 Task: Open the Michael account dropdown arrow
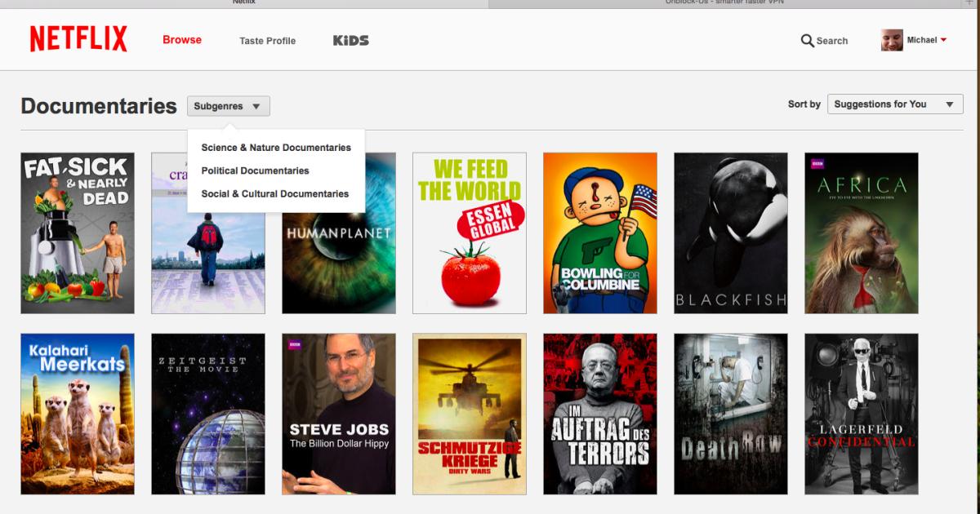(x=943, y=40)
